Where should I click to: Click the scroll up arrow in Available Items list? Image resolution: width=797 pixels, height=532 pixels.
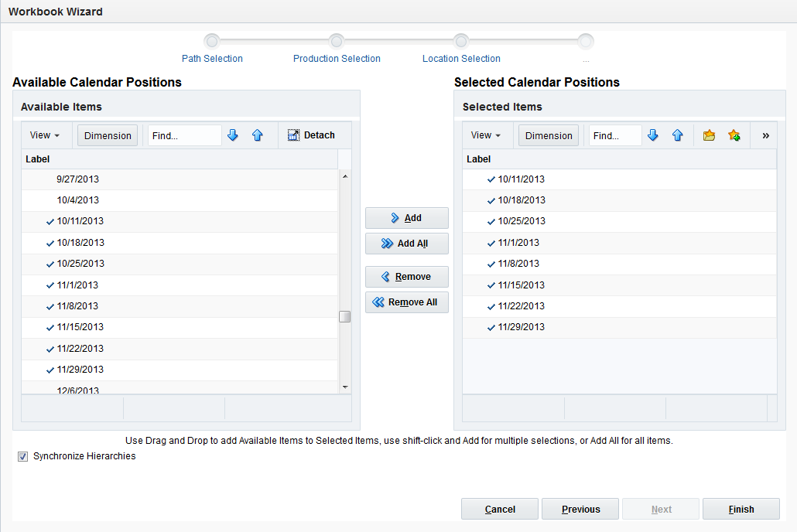click(345, 176)
